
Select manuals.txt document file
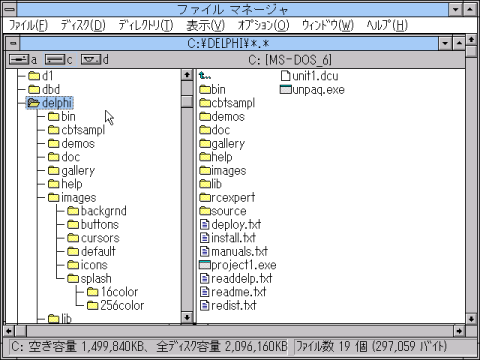point(234,251)
